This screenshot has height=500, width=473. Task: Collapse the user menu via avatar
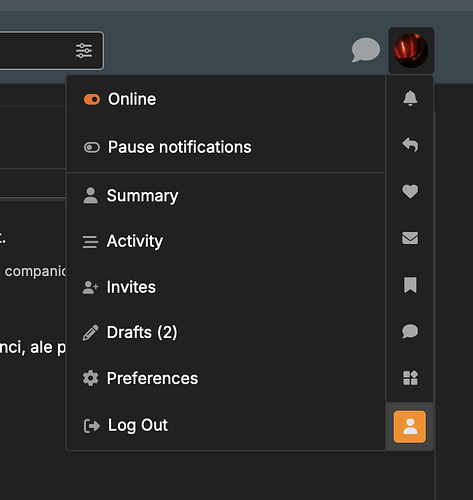tap(411, 50)
